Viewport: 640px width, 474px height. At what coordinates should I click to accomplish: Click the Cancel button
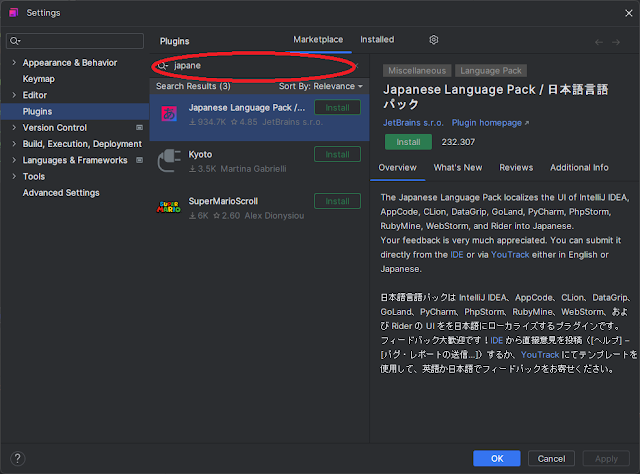[551, 458]
